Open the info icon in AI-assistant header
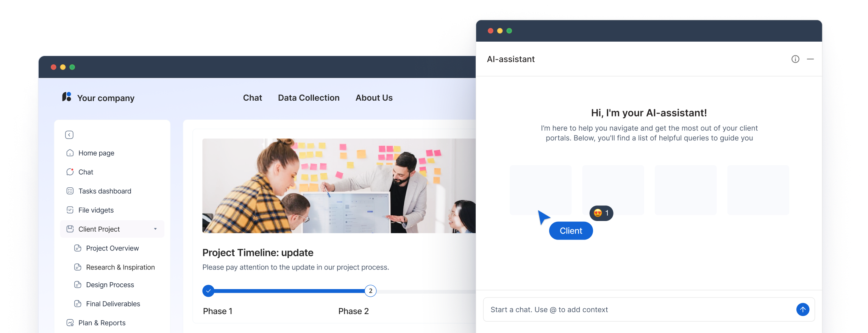Screen dimensions: 868x333 [x=795, y=59]
